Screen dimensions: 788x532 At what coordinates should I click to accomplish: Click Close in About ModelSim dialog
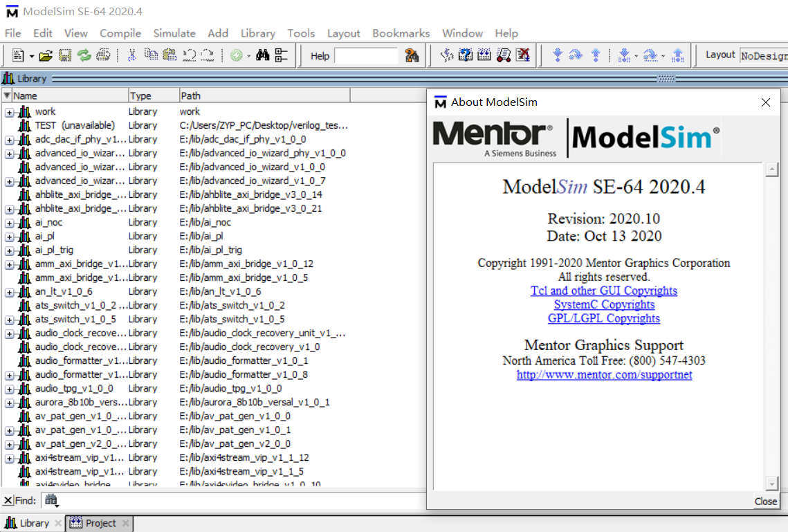click(765, 501)
